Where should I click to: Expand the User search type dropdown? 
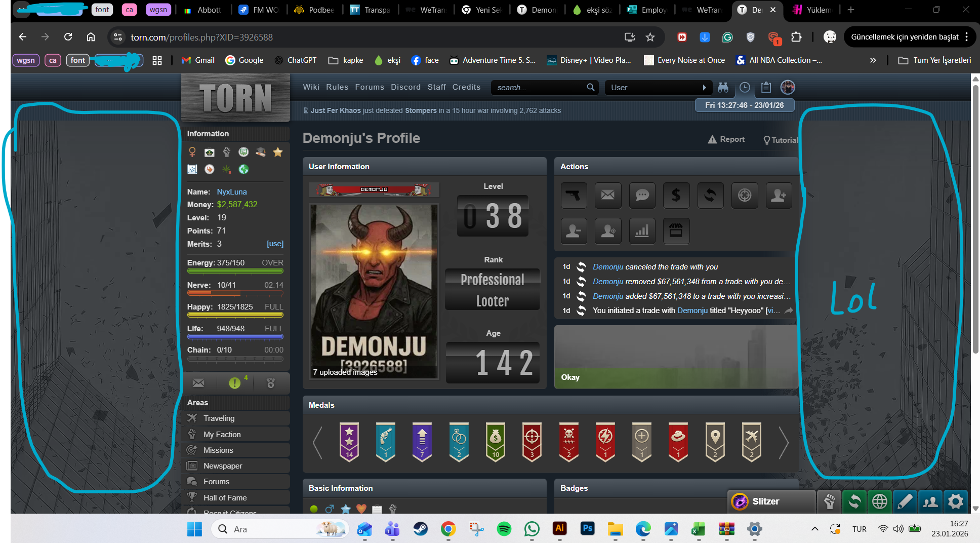tap(658, 88)
